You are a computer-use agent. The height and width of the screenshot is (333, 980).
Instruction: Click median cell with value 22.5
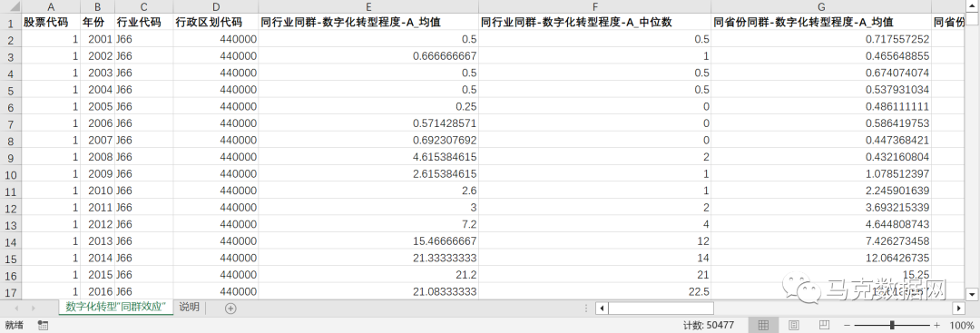(x=594, y=291)
